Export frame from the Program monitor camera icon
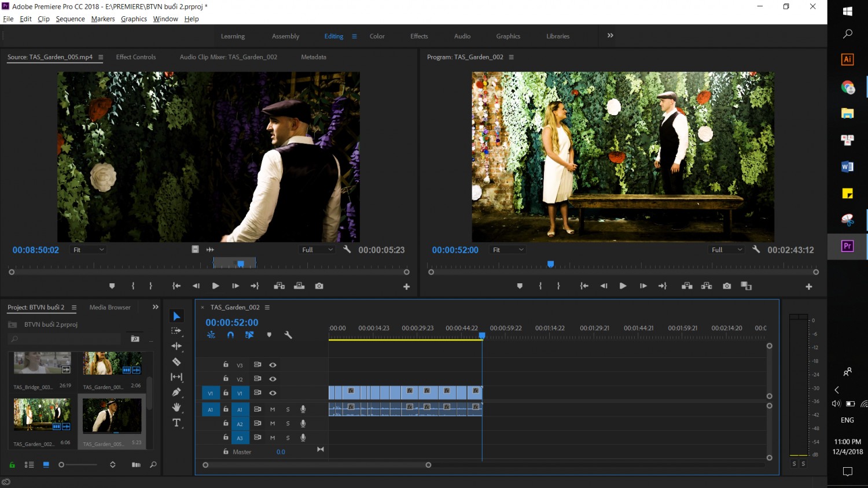Image resolution: width=868 pixels, height=488 pixels. tap(727, 286)
